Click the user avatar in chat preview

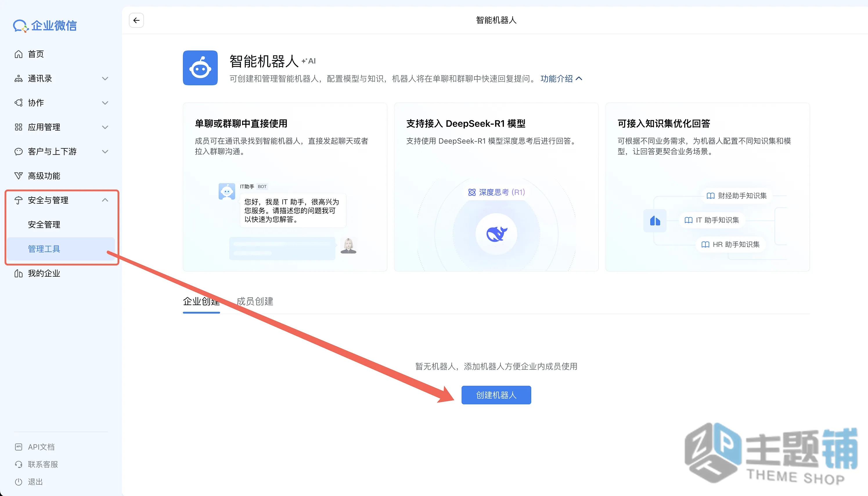click(348, 246)
